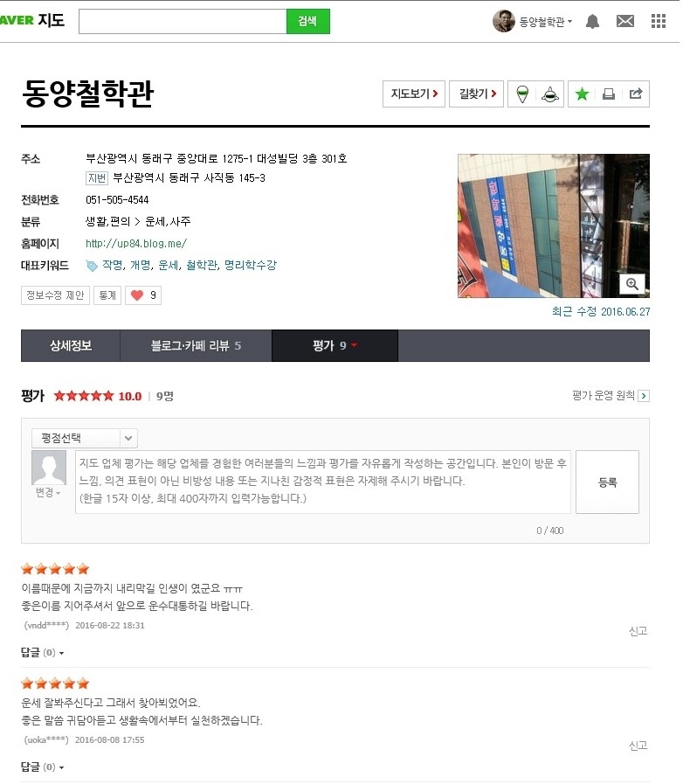Share the place using share icon
This screenshot has width=683, height=784.
[636, 94]
